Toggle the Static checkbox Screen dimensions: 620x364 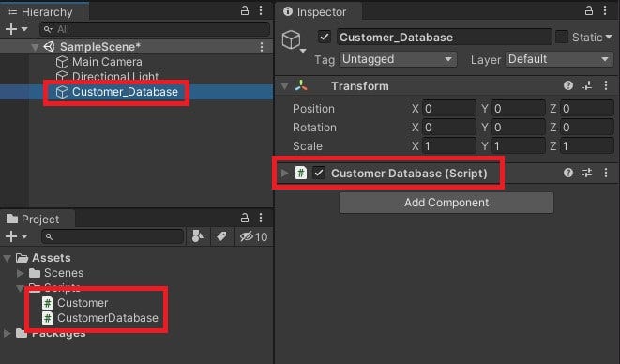click(562, 38)
